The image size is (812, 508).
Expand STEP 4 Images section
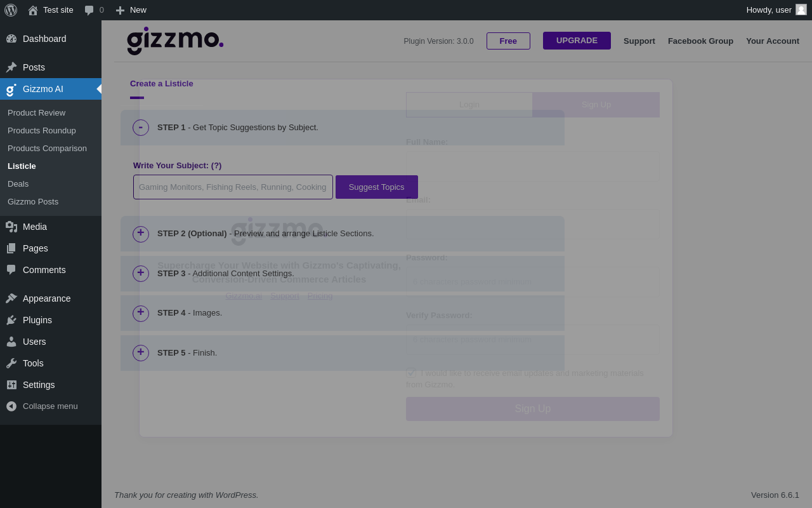tap(141, 314)
